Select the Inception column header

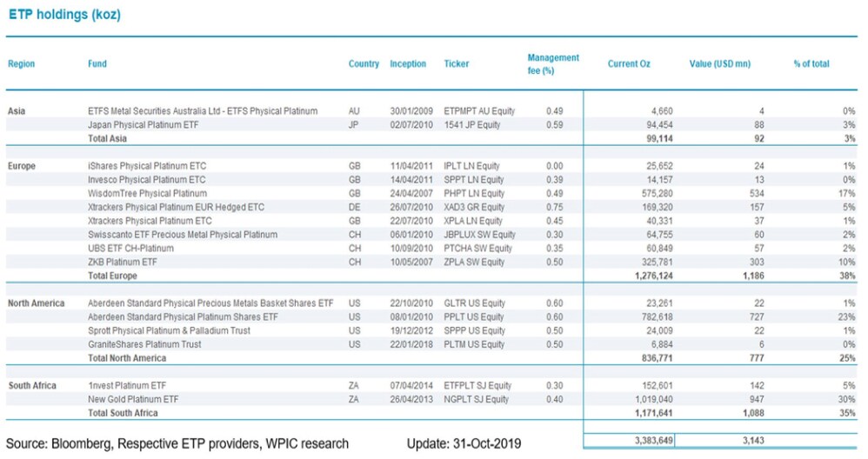point(408,64)
